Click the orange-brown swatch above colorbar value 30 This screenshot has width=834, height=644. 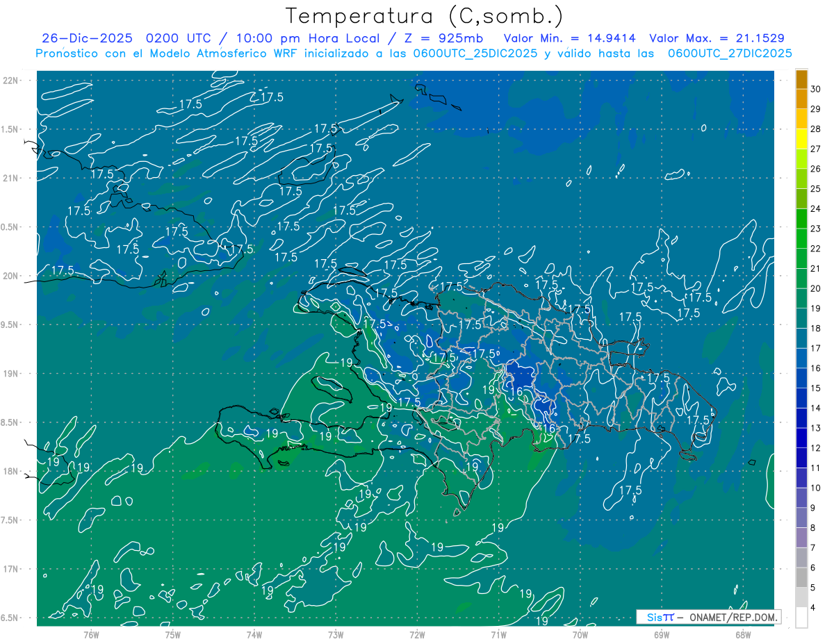point(801,80)
